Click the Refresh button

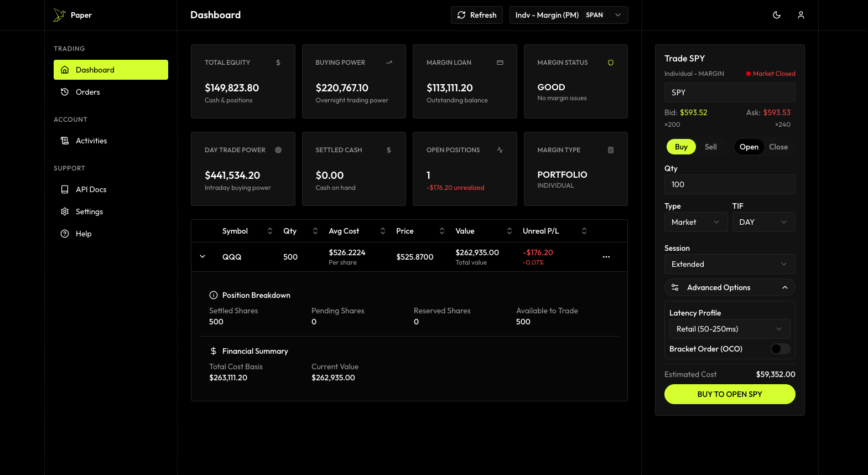click(477, 15)
